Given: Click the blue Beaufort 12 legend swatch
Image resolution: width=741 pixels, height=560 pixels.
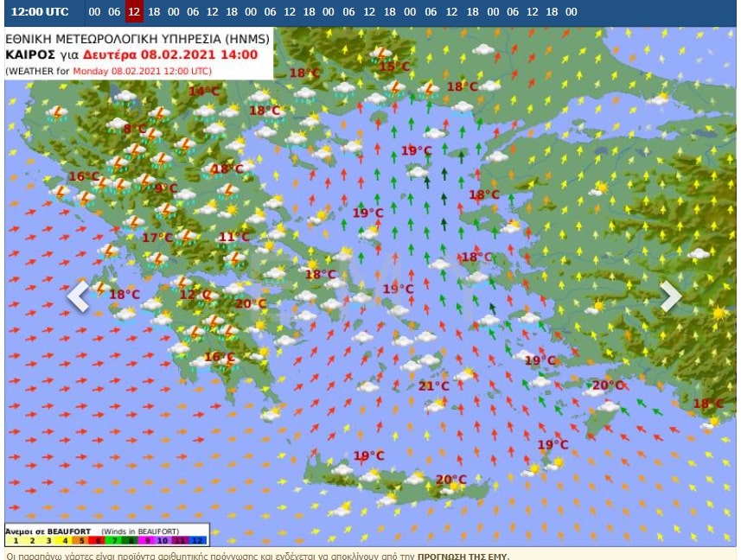Looking at the screenshot, I should (198, 540).
